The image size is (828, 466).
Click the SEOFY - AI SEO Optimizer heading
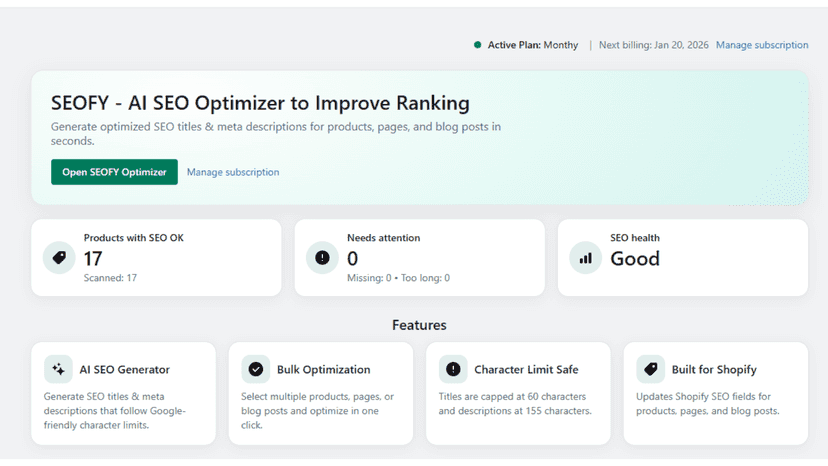(x=260, y=102)
